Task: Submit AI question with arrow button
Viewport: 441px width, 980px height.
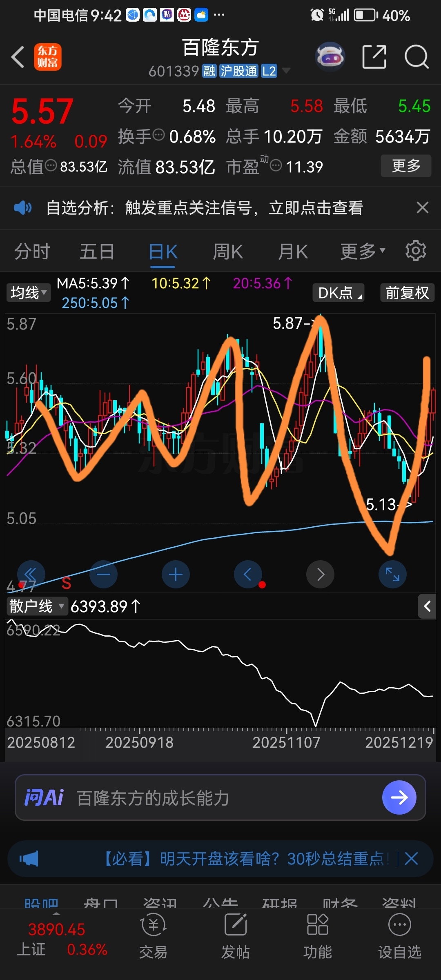Action: click(399, 797)
